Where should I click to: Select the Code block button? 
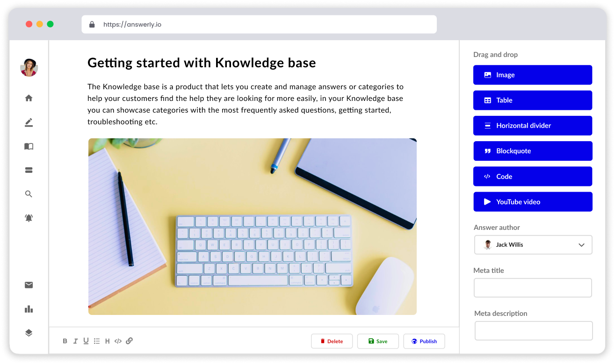tap(533, 177)
